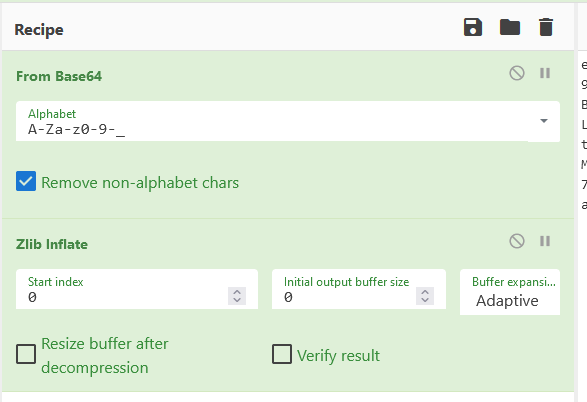Clear the recipe with the trash icon

pos(546,27)
